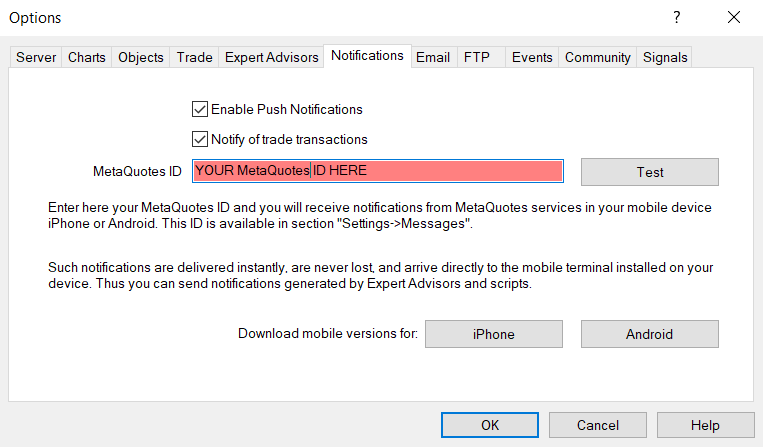This screenshot has width=763, height=447.
Task: Open the Charts tab
Action: 87,57
